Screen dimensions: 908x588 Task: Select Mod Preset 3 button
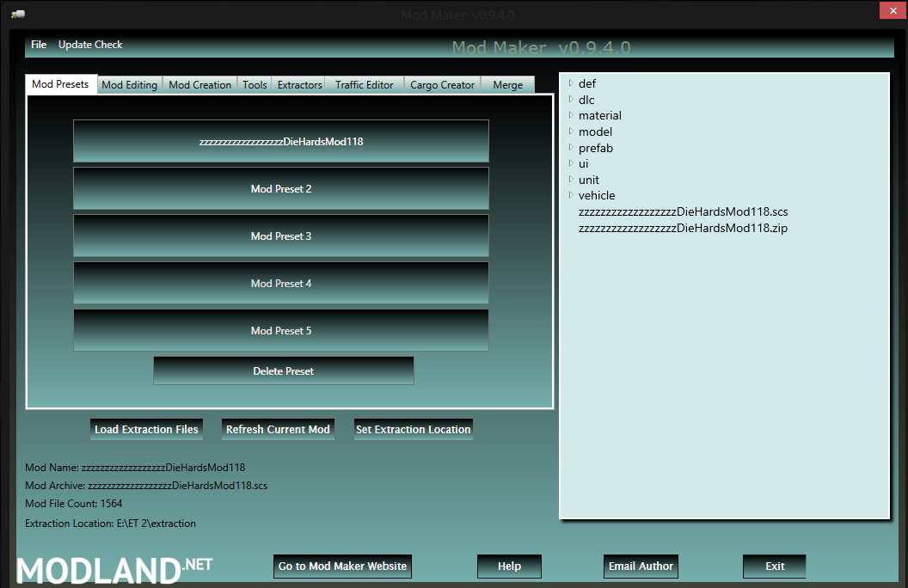(x=281, y=236)
